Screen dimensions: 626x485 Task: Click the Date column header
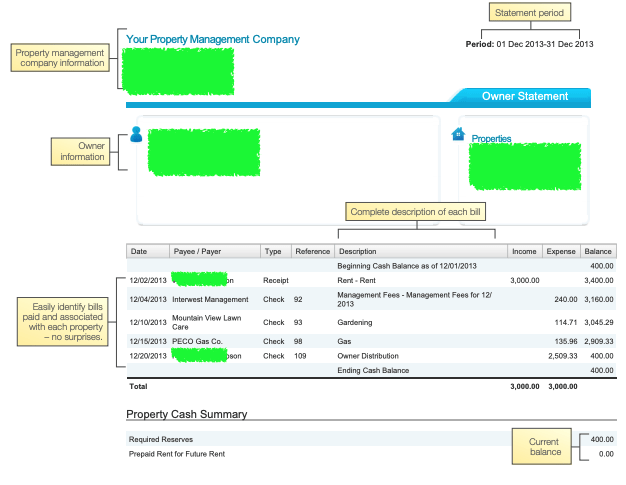(x=139, y=251)
